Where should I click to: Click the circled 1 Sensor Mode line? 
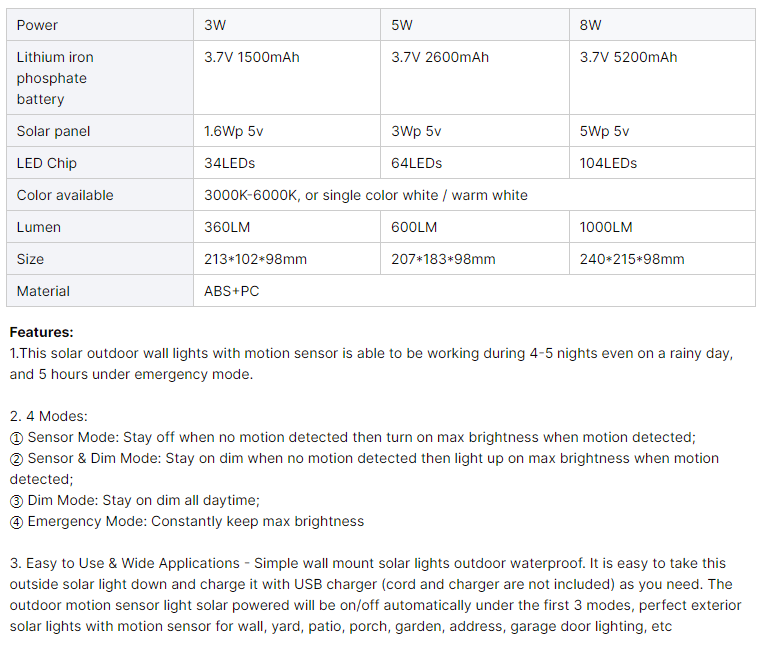pyautogui.click(x=353, y=438)
